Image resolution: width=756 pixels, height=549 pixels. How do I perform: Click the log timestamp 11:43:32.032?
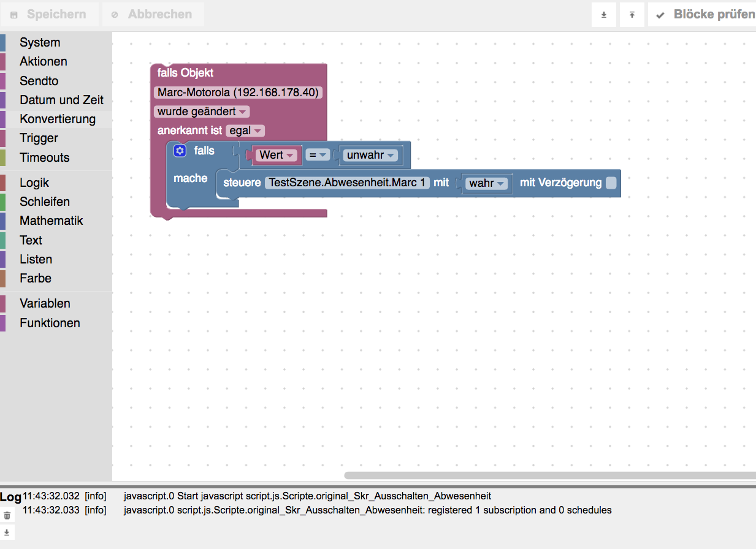coord(51,496)
